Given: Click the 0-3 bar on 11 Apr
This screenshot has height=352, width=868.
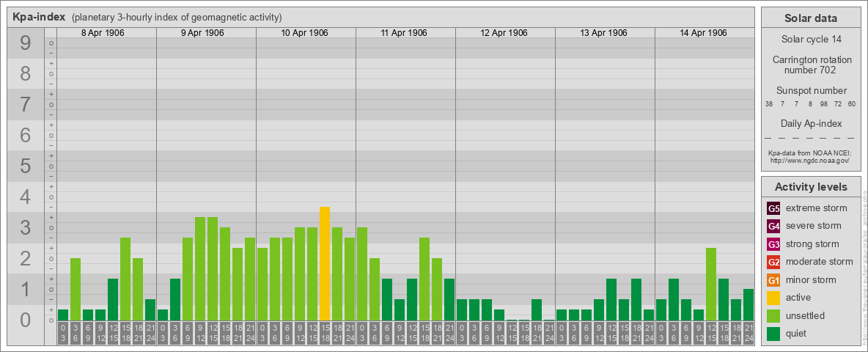Looking at the screenshot, I should [x=362, y=274].
